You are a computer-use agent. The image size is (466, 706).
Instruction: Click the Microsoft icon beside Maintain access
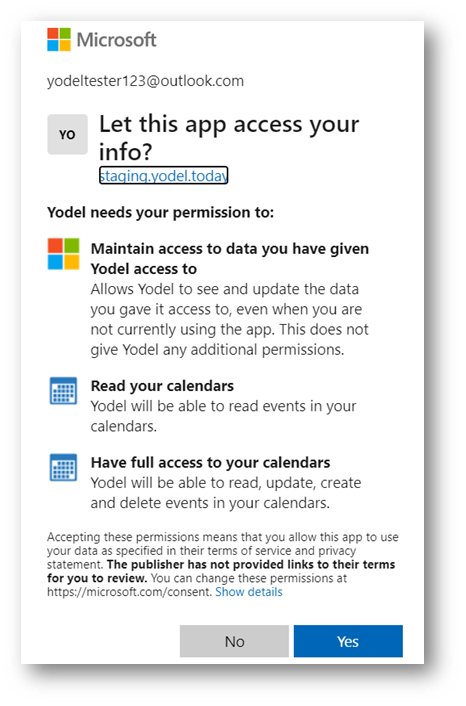63,254
